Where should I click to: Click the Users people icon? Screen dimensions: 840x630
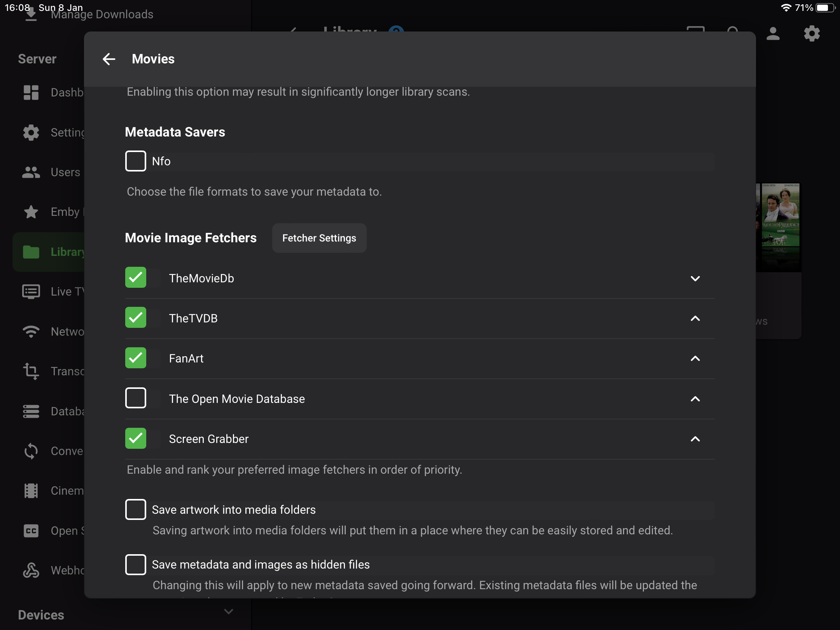coord(31,172)
